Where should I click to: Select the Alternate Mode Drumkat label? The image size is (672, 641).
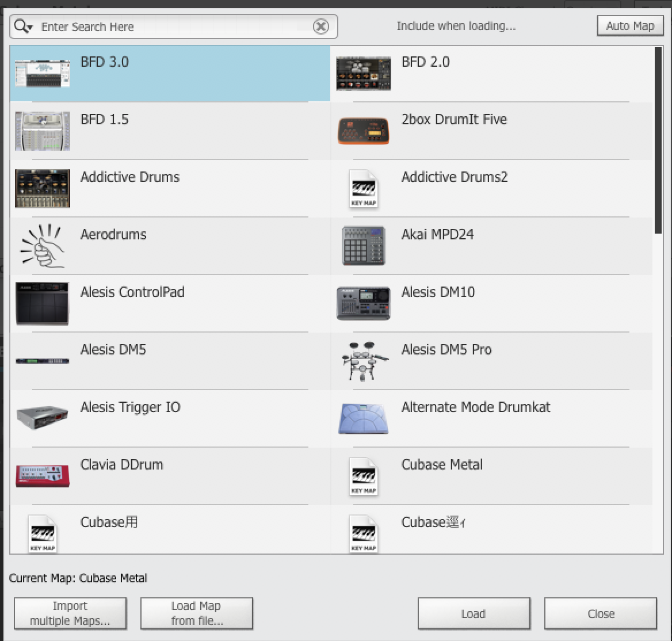[476, 407]
